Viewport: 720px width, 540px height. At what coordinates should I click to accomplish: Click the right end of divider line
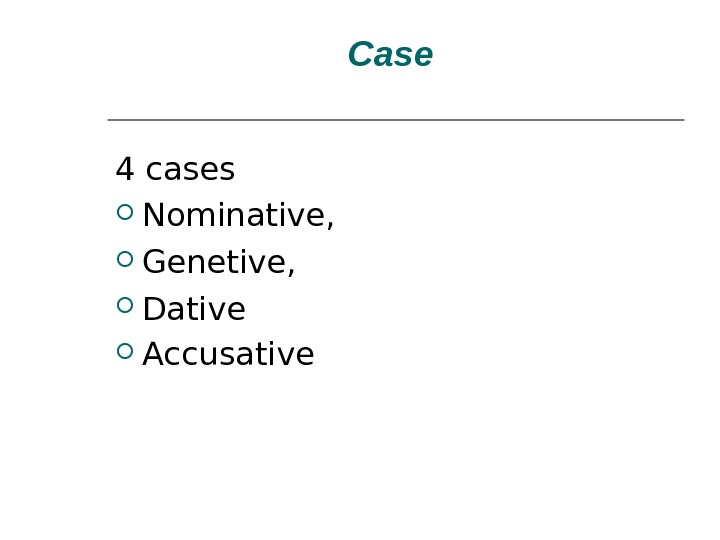click(680, 120)
